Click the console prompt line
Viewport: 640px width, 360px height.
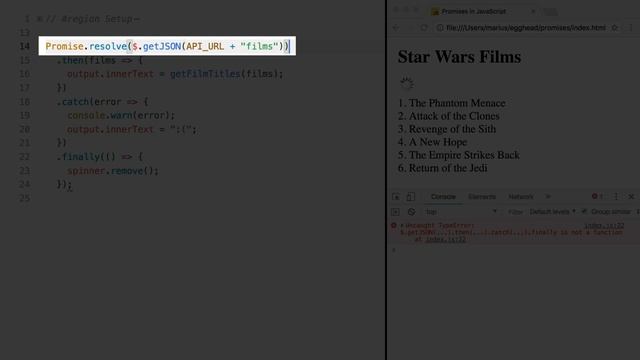point(514,250)
